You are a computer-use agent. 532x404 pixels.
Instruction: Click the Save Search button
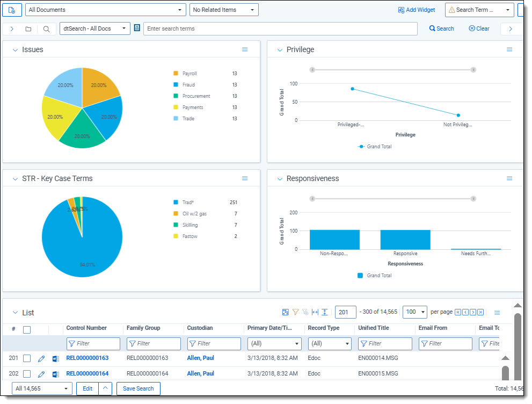pos(138,388)
